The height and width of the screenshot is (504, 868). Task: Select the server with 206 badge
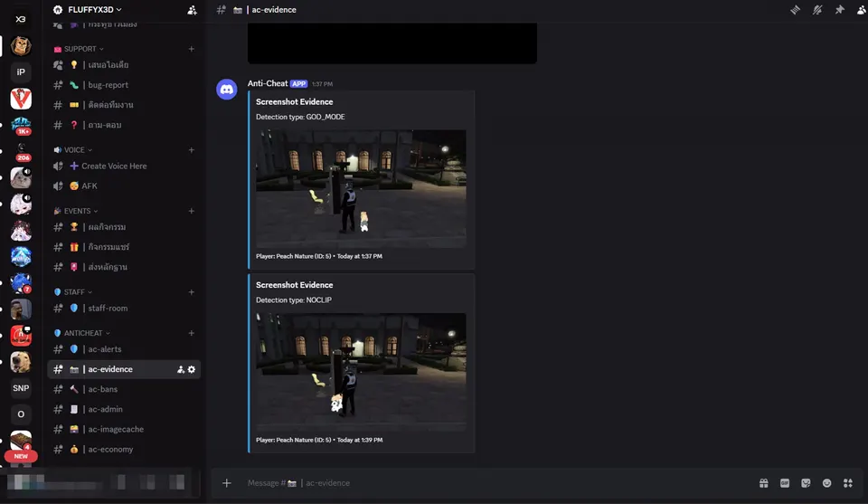pos(21,152)
